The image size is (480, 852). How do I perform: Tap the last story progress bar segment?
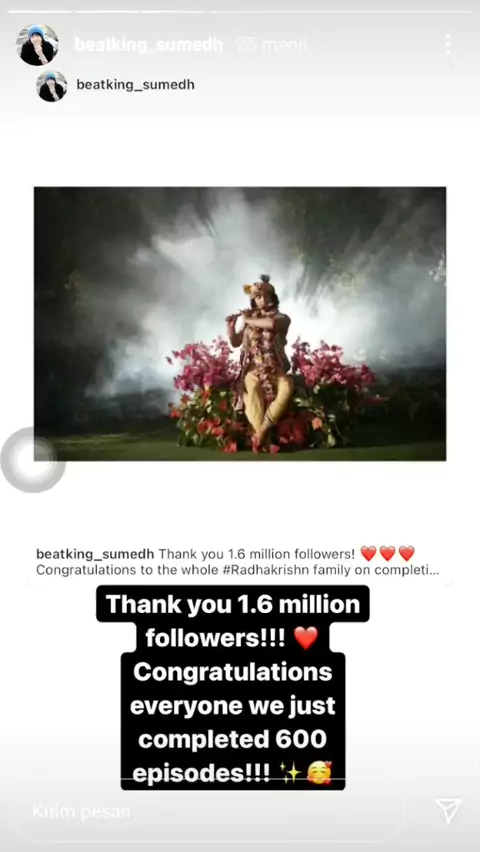click(341, 11)
